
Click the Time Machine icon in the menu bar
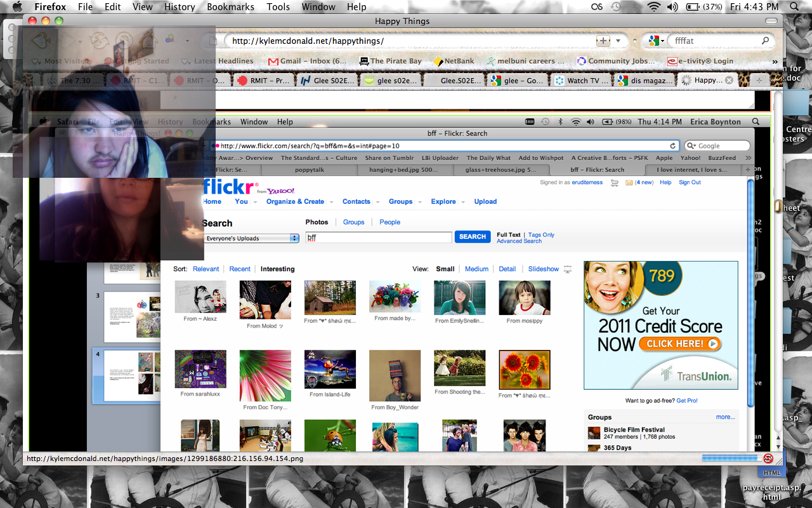click(x=616, y=7)
